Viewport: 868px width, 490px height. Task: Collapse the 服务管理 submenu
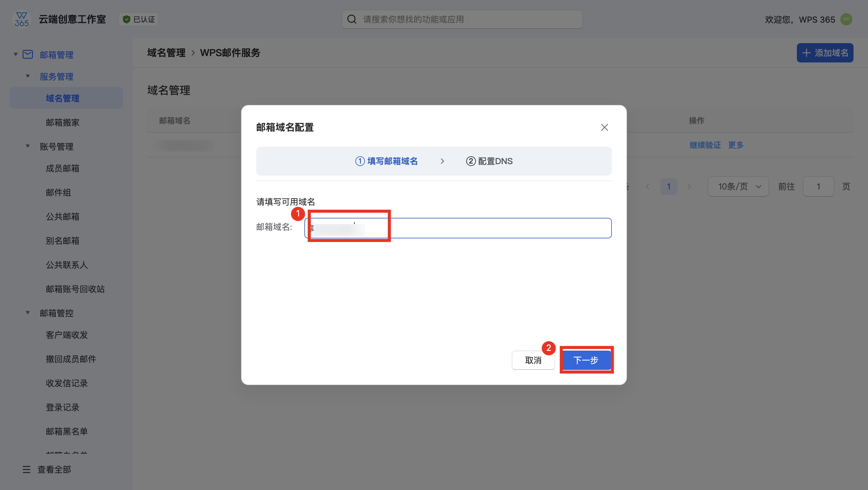[28, 76]
